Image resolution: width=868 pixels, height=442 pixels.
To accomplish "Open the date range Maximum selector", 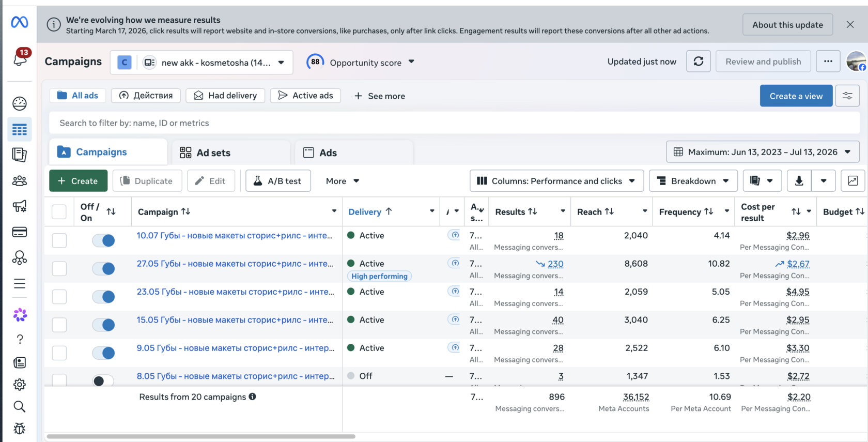I will point(763,152).
